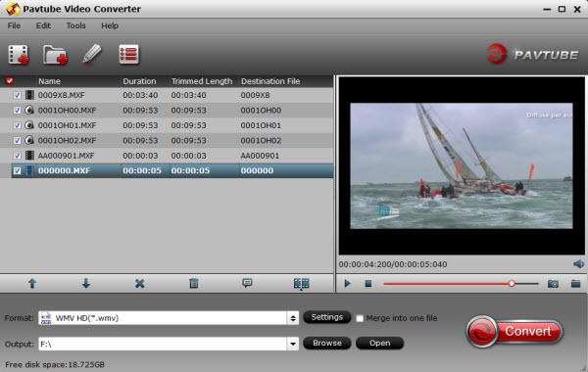Expand the Output path dropdown arrow
The image size is (588, 372).
[x=293, y=344]
